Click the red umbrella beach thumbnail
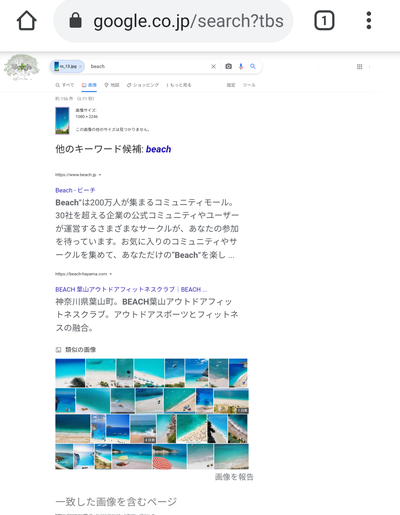Image resolution: width=400 pixels, height=515 pixels. pos(170,457)
